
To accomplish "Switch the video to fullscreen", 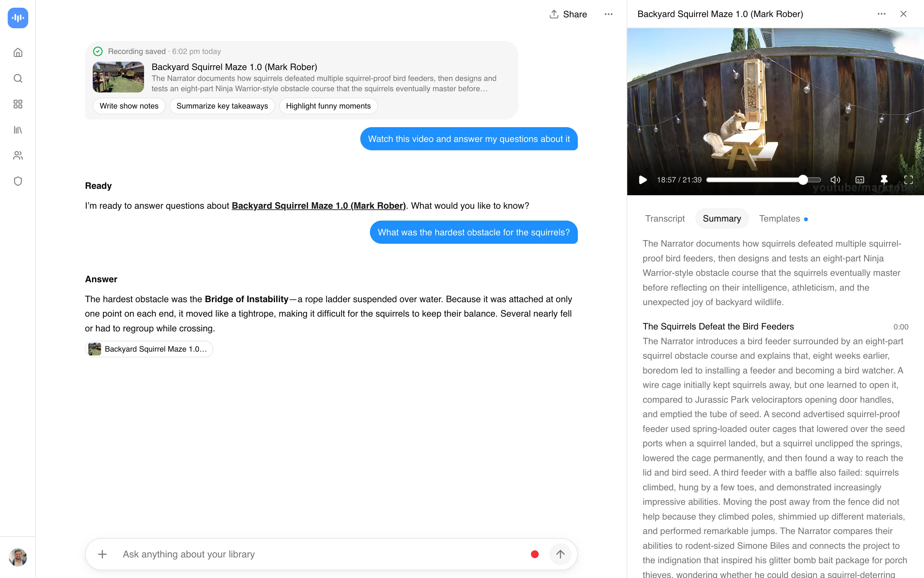I will pos(909,180).
